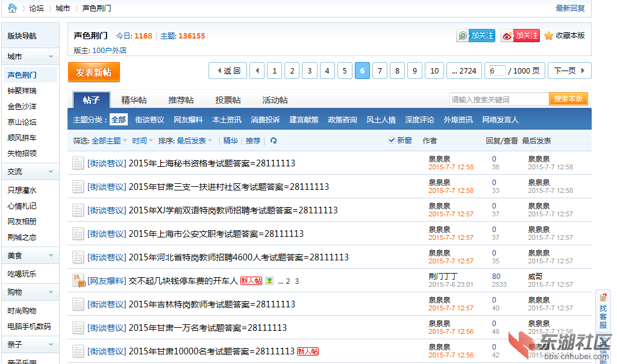This screenshot has width=617, height=364.
Task: Open thread icon for 上海秘书资格 post
Action: pyautogui.click(x=78, y=163)
